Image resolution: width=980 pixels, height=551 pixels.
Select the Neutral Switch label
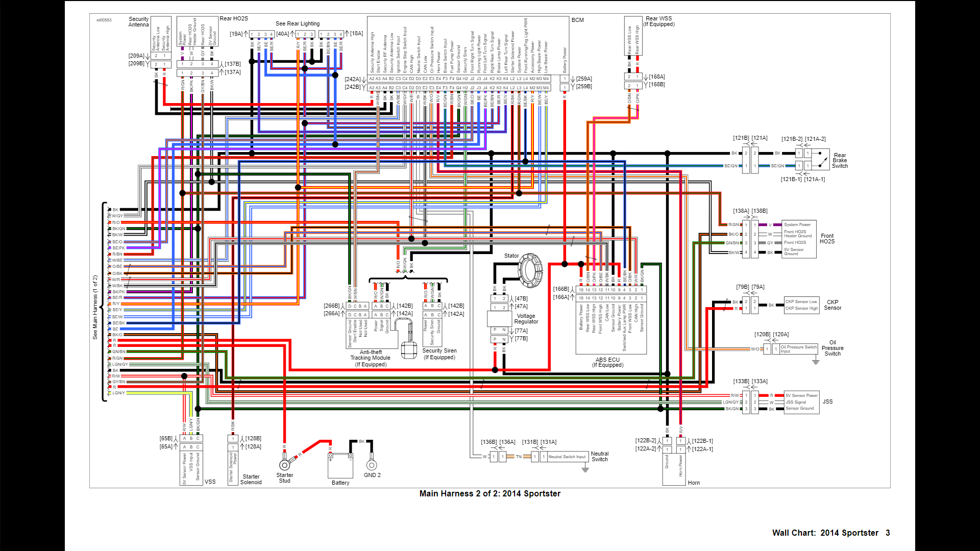pos(600,457)
